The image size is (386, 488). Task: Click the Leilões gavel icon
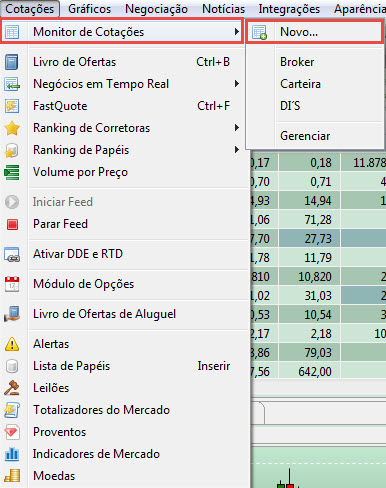(x=12, y=388)
